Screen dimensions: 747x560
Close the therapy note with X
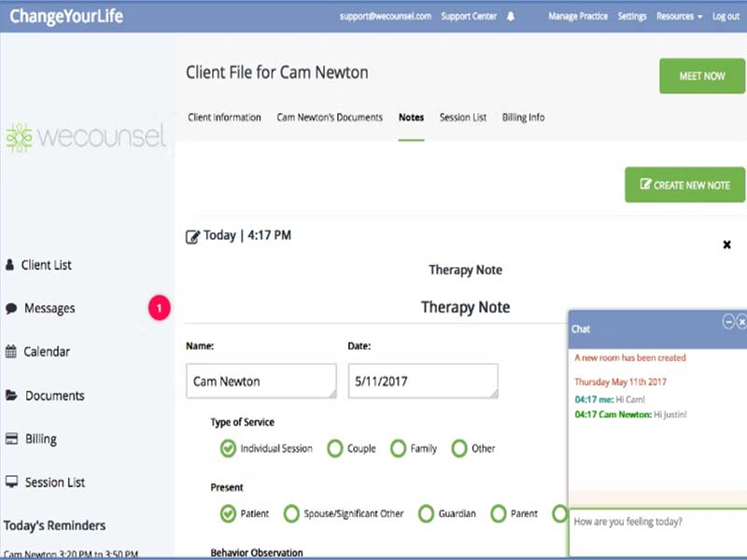[726, 245]
